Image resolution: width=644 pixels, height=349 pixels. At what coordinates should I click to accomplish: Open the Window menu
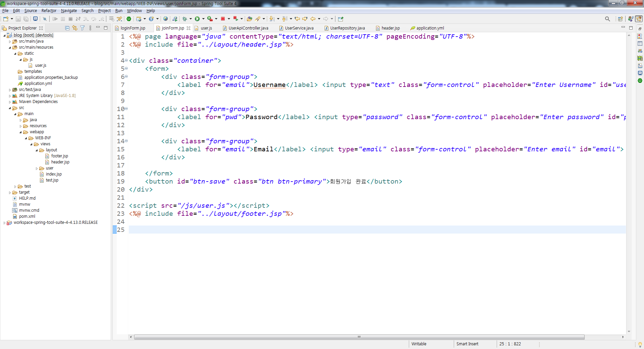pos(134,11)
